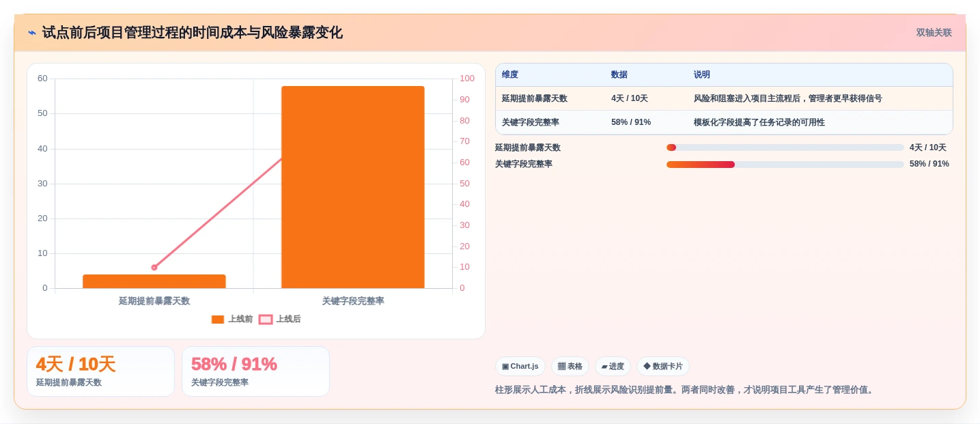
Task: Click the 数据 column header
Action: [619, 75]
